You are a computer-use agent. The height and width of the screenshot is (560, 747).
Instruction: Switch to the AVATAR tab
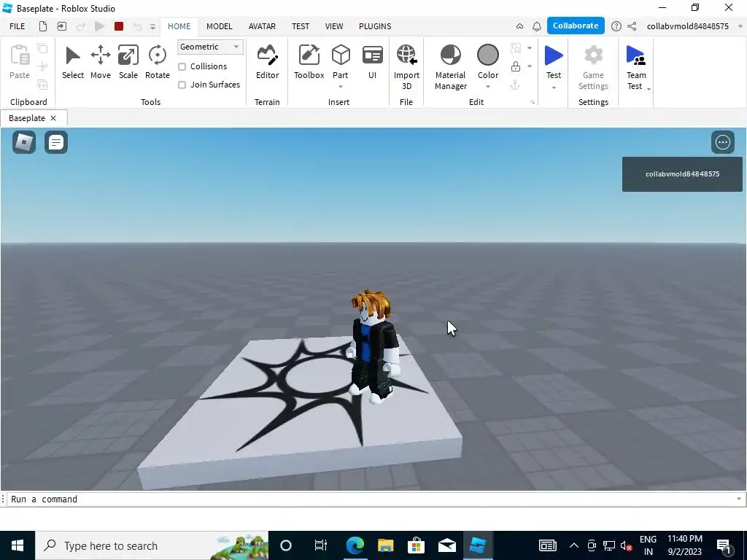(x=262, y=26)
